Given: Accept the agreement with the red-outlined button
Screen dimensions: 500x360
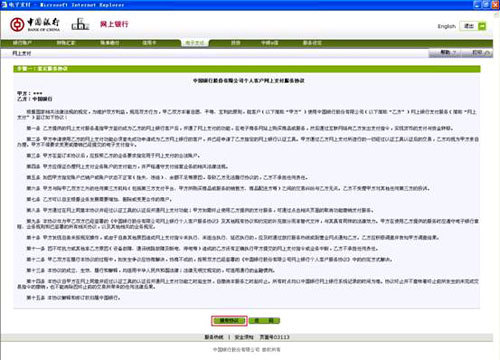Looking at the screenshot, I should [x=229, y=321].
